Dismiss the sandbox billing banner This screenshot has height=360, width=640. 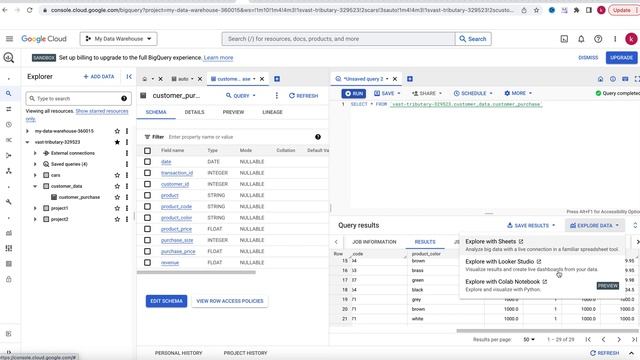588,58
